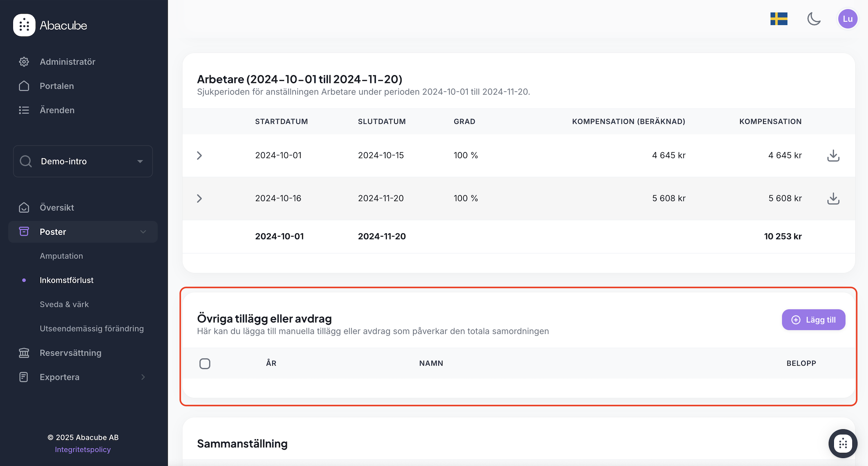Image resolution: width=868 pixels, height=466 pixels.
Task: Open the Abacube chat widget button
Action: [843, 443]
